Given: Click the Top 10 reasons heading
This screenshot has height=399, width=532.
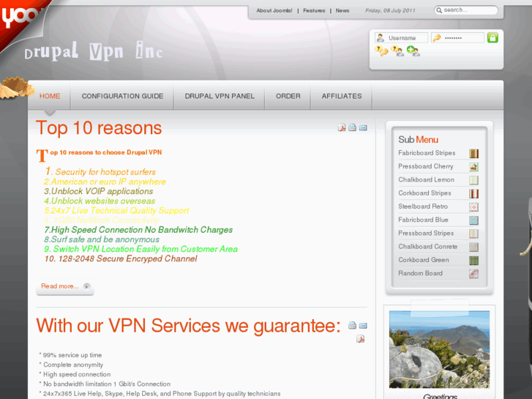Looking at the screenshot, I should click(99, 128).
